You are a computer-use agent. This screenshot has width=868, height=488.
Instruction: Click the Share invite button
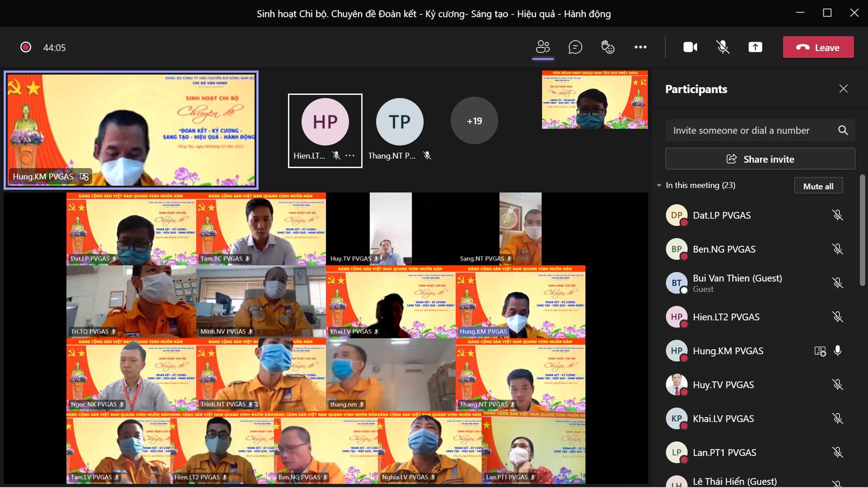tap(760, 159)
